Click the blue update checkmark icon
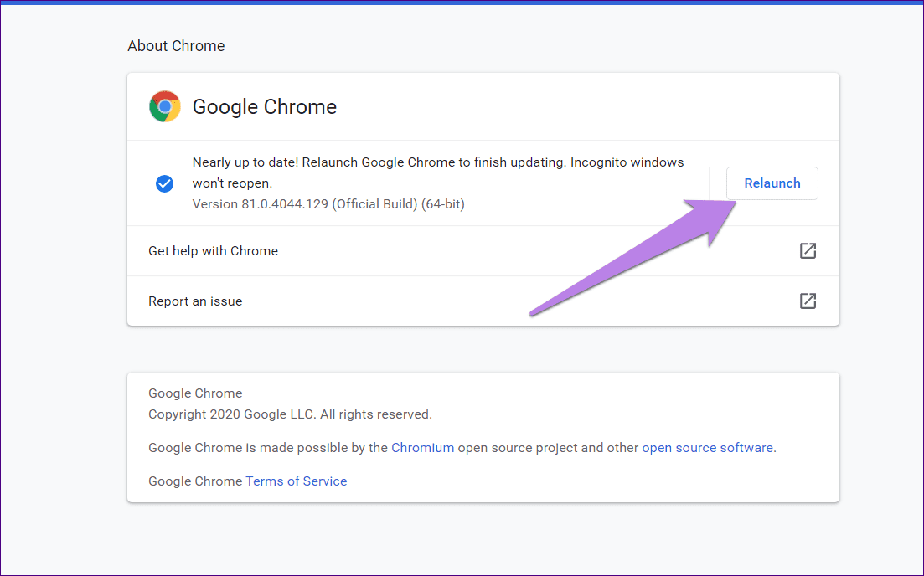 [x=164, y=183]
